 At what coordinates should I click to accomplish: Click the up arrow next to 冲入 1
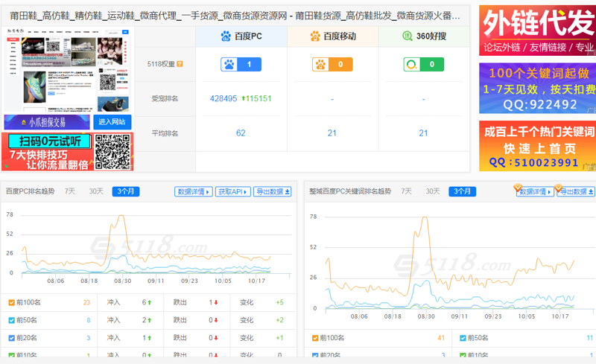pyautogui.click(x=150, y=338)
